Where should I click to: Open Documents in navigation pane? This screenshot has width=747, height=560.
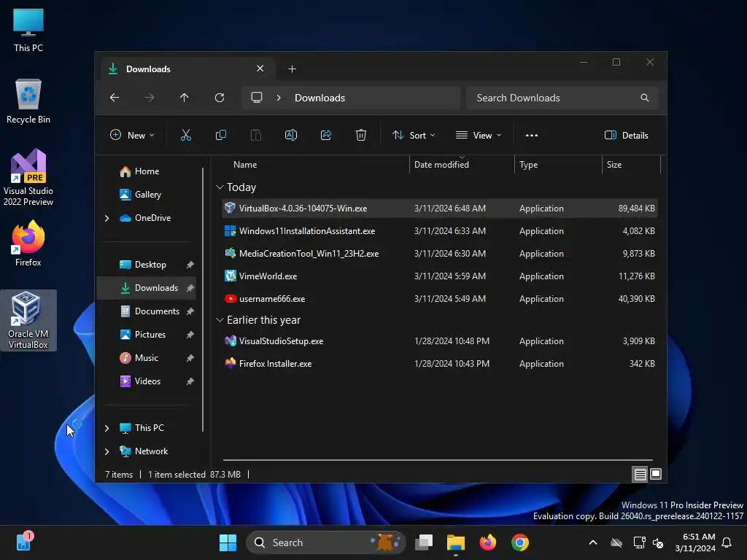146,311
